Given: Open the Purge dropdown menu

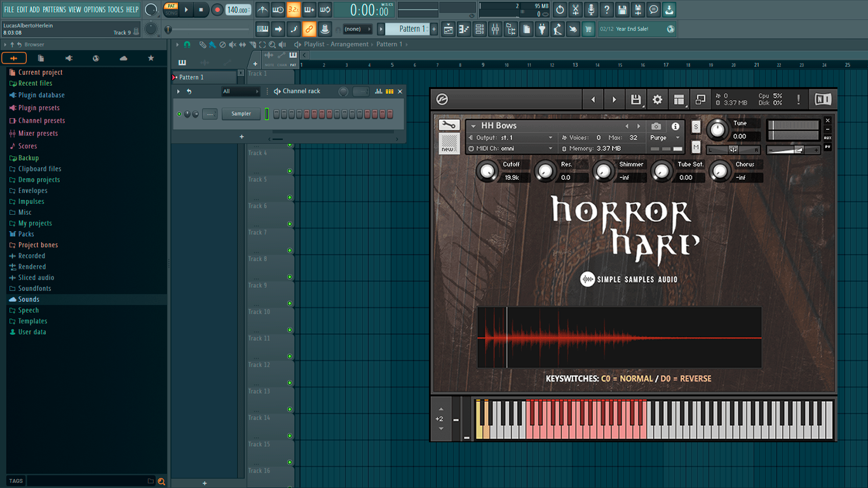Looking at the screenshot, I should click(665, 138).
